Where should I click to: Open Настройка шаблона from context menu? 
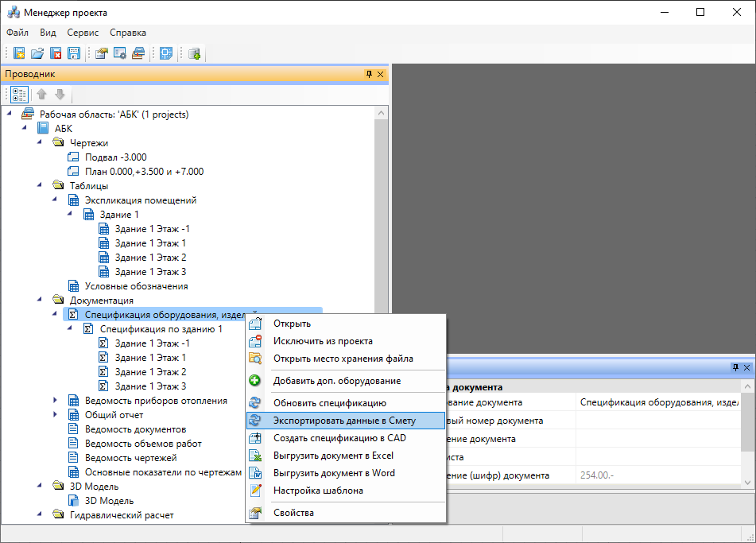[x=346, y=491]
